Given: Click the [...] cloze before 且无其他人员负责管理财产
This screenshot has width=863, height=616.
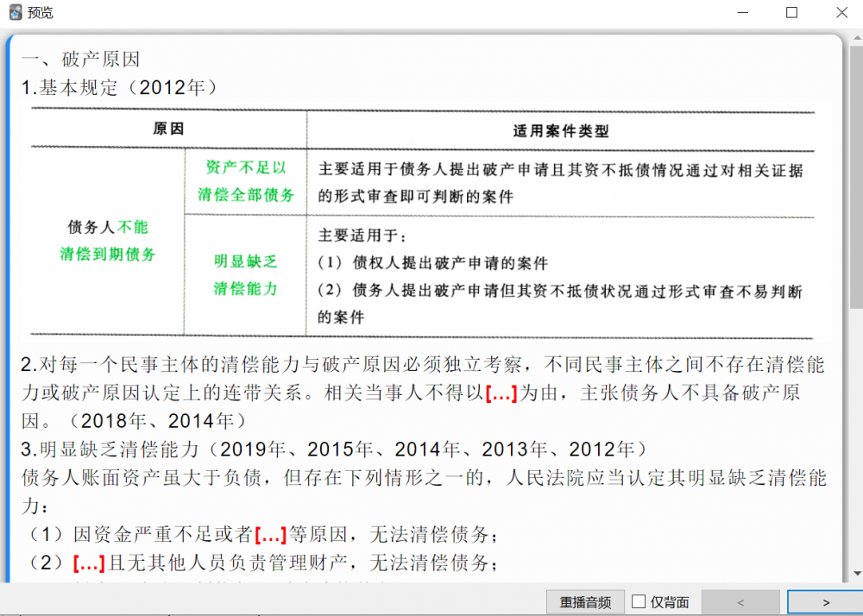Looking at the screenshot, I should 89,564.
